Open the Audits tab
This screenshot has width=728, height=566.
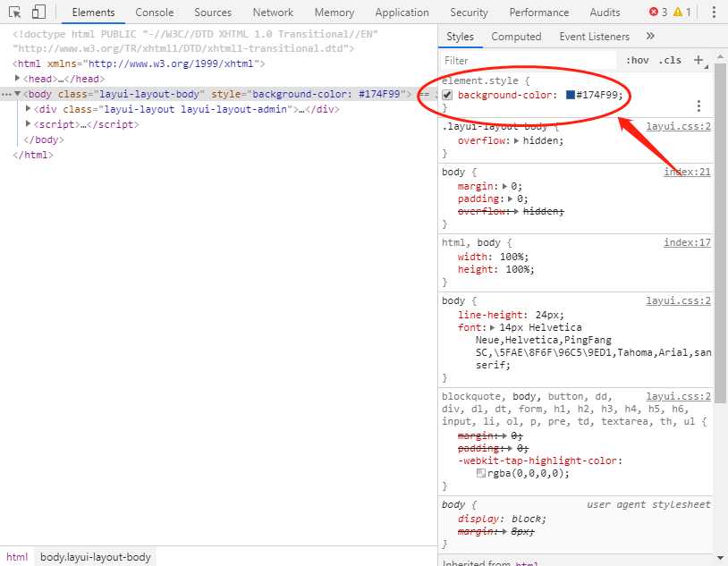(605, 13)
